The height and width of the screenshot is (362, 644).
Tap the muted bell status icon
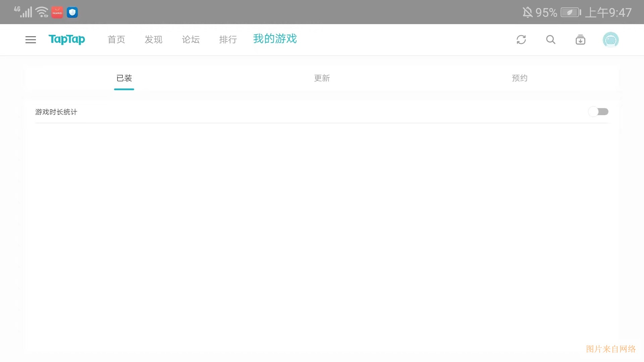click(527, 12)
